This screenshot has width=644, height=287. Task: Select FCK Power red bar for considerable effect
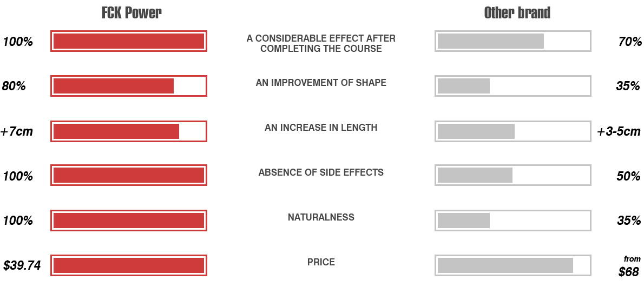129,41
